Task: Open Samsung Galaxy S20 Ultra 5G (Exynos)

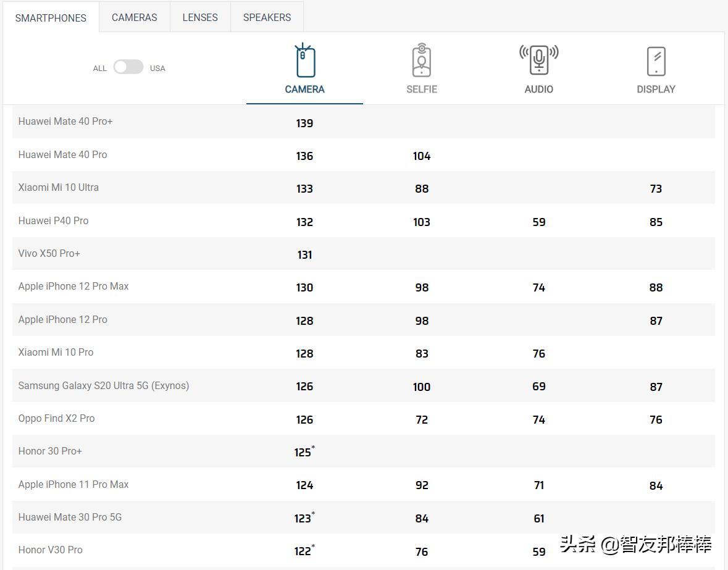Action: click(104, 385)
